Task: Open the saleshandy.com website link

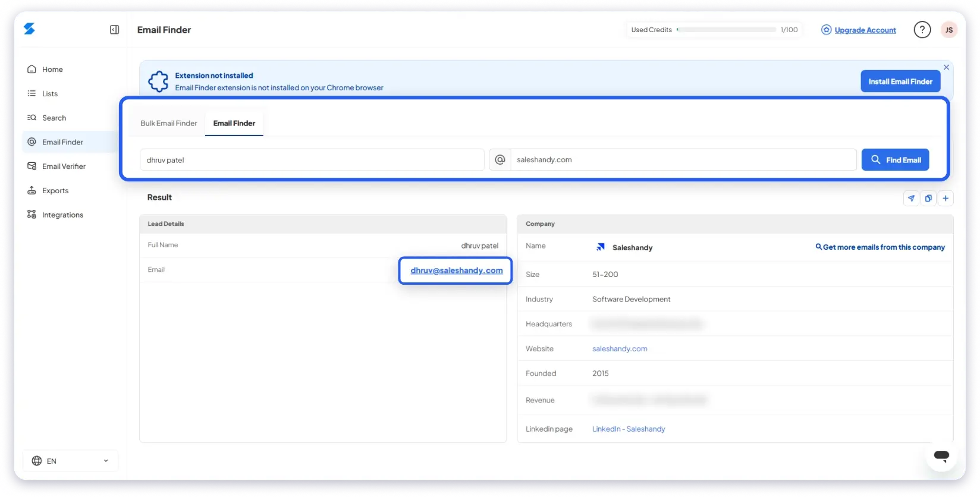Action: click(620, 349)
